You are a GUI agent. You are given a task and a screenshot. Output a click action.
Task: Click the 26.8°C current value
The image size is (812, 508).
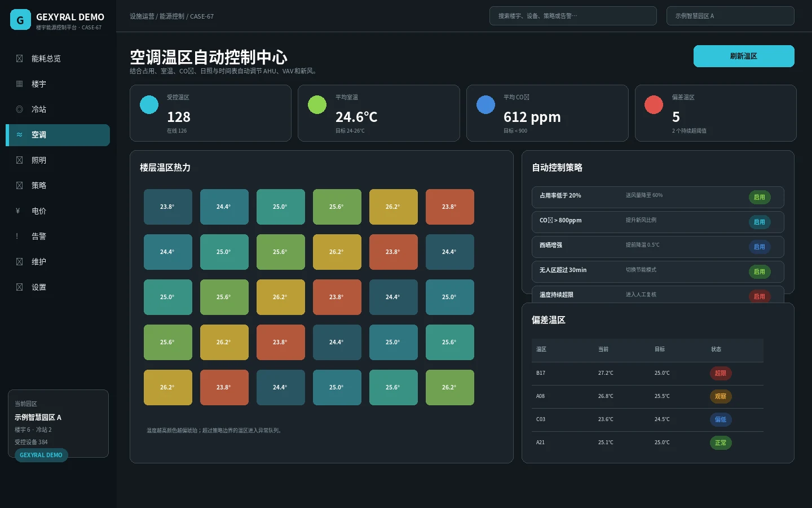tap(606, 396)
